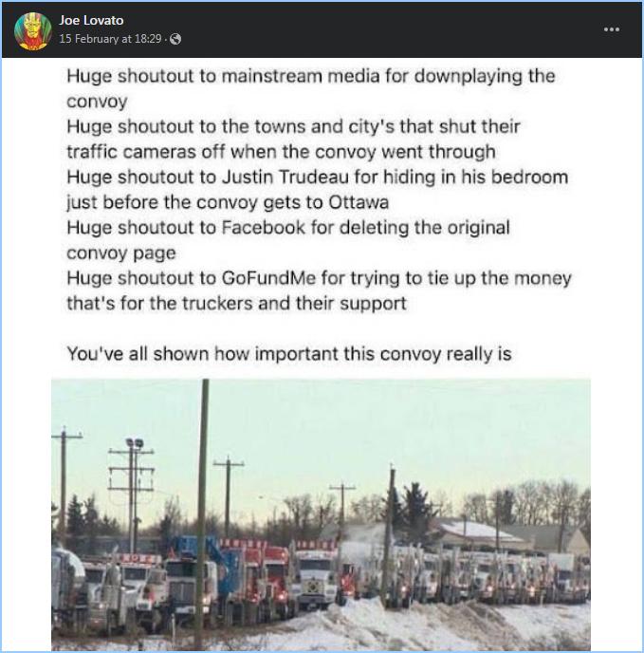The image size is (644, 653).
Task: Open the attached truck convoy photo
Action: click(x=321, y=514)
